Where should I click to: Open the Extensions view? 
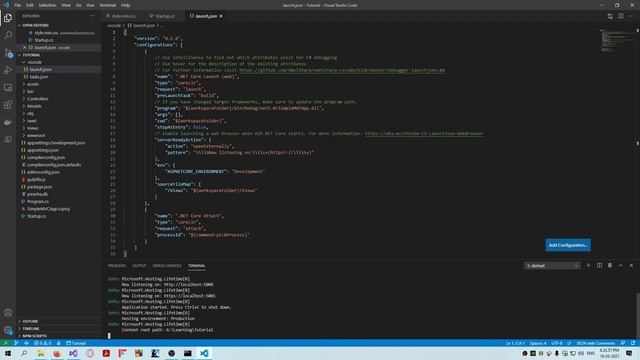pyautogui.click(x=8, y=105)
